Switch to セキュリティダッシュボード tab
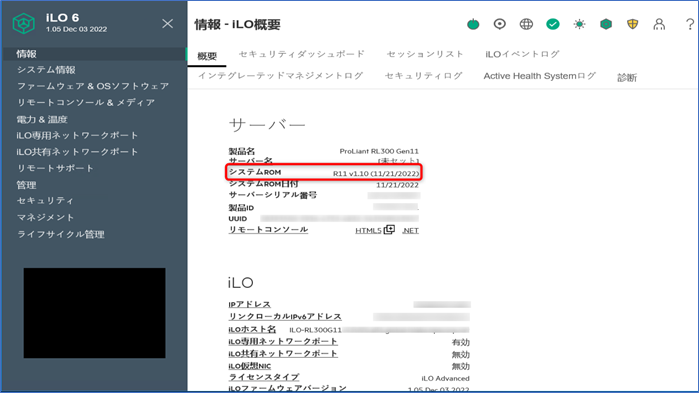 pyautogui.click(x=302, y=54)
